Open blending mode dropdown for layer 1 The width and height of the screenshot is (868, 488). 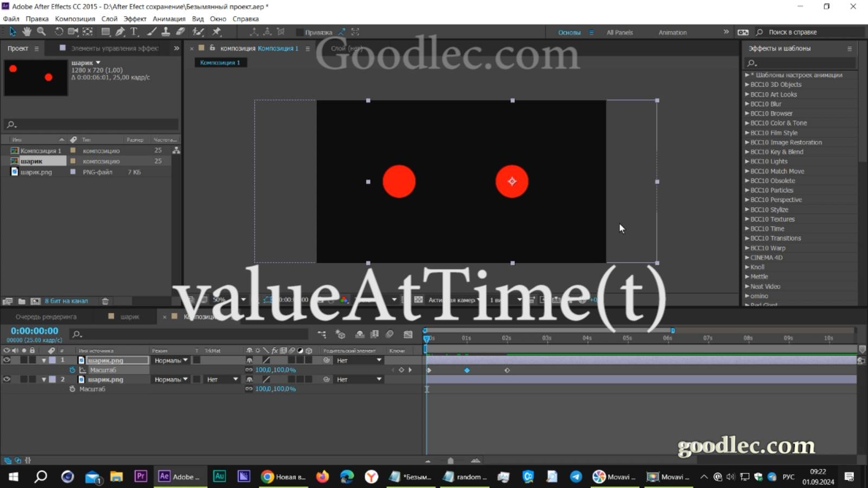pos(170,360)
